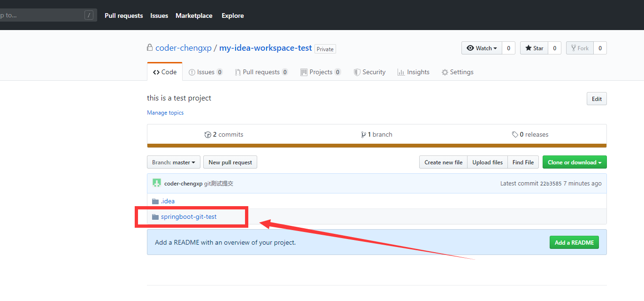Click the green Add a README button
The width and height of the screenshot is (644, 301).
click(x=574, y=242)
